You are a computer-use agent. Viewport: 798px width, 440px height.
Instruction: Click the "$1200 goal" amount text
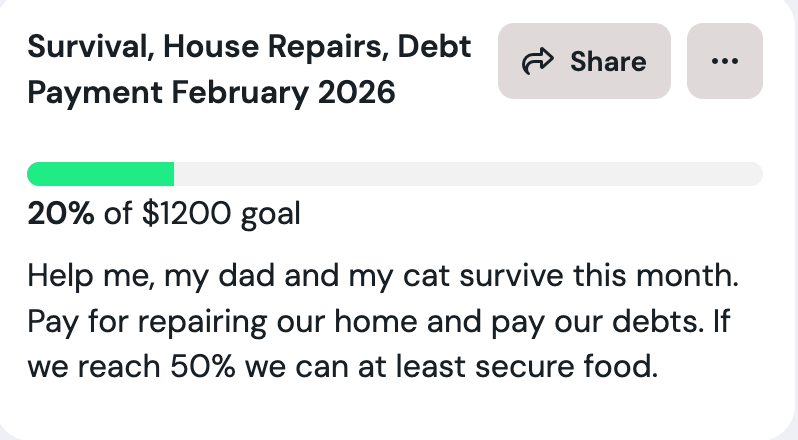pyautogui.click(x=222, y=214)
